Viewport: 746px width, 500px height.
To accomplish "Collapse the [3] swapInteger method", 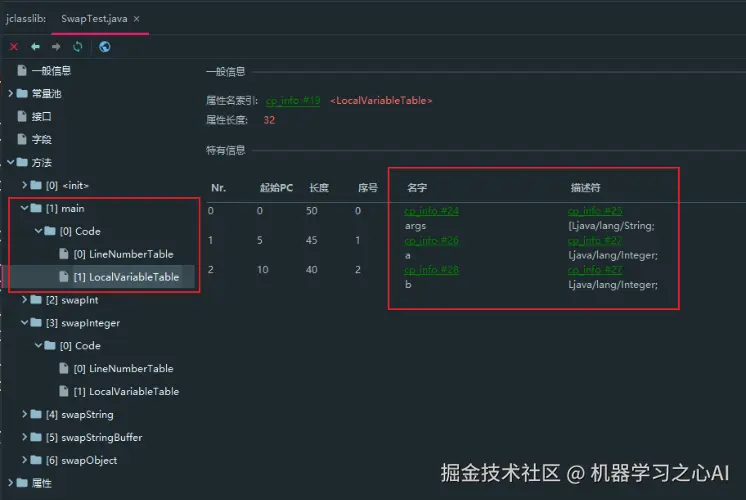I will pyautogui.click(x=24, y=323).
